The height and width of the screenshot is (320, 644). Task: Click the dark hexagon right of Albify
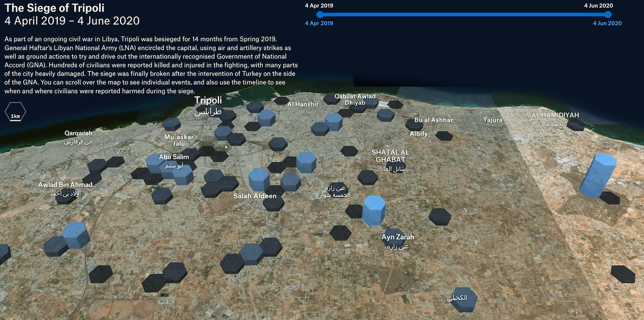444,135
